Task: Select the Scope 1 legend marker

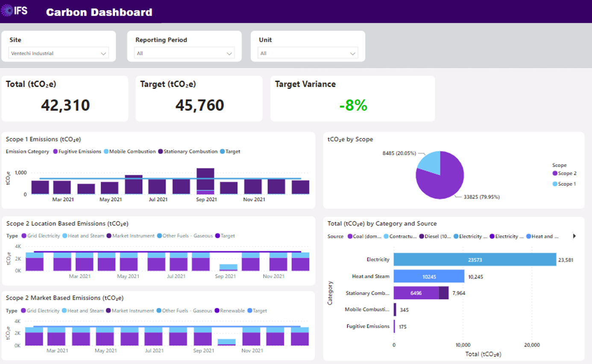Action: (555, 184)
